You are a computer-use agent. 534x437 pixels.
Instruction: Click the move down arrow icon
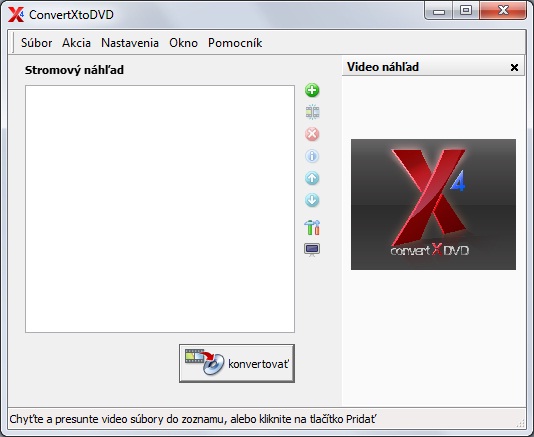click(x=312, y=200)
